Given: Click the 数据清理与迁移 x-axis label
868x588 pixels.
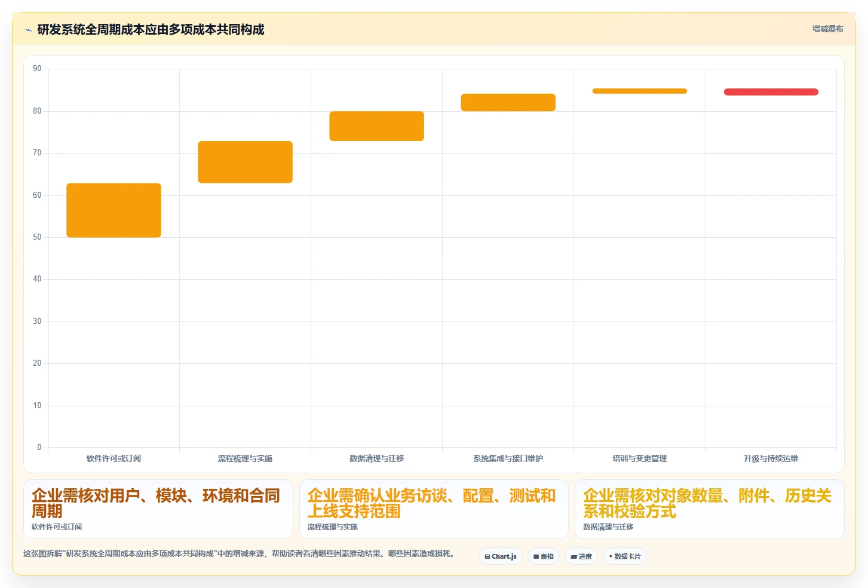Looking at the screenshot, I should click(376, 458).
